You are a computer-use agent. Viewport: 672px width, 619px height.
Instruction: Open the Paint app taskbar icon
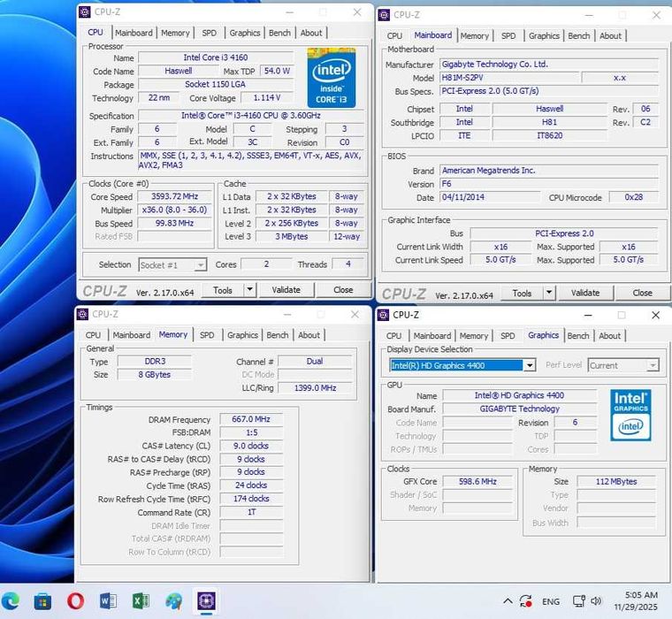[x=173, y=601]
